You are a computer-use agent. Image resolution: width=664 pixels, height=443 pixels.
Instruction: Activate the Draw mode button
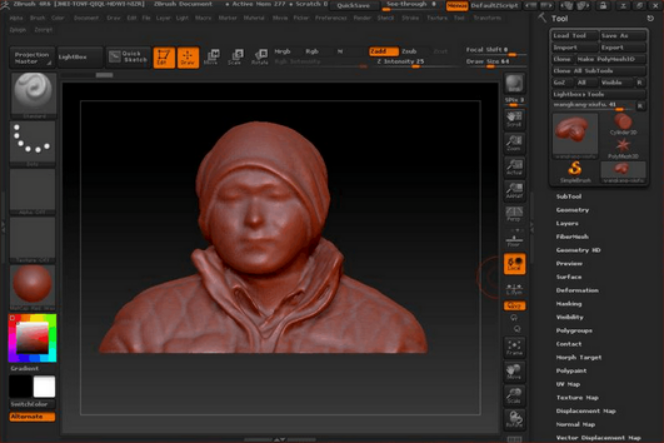click(187, 57)
